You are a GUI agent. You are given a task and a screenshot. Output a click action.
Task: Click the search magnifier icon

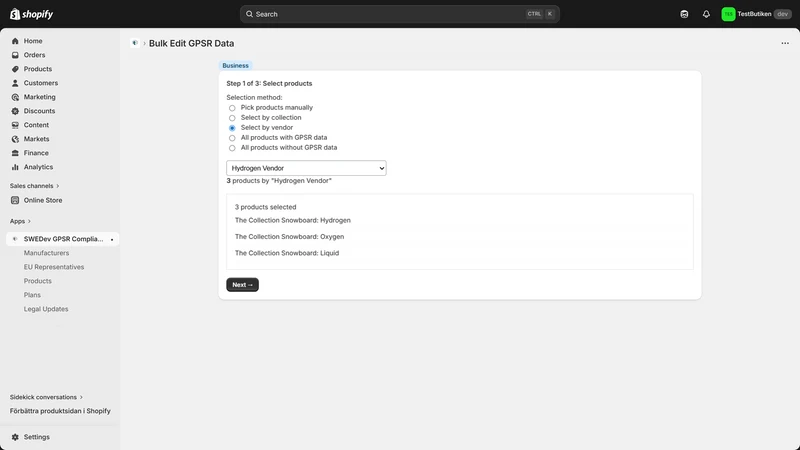click(x=249, y=14)
